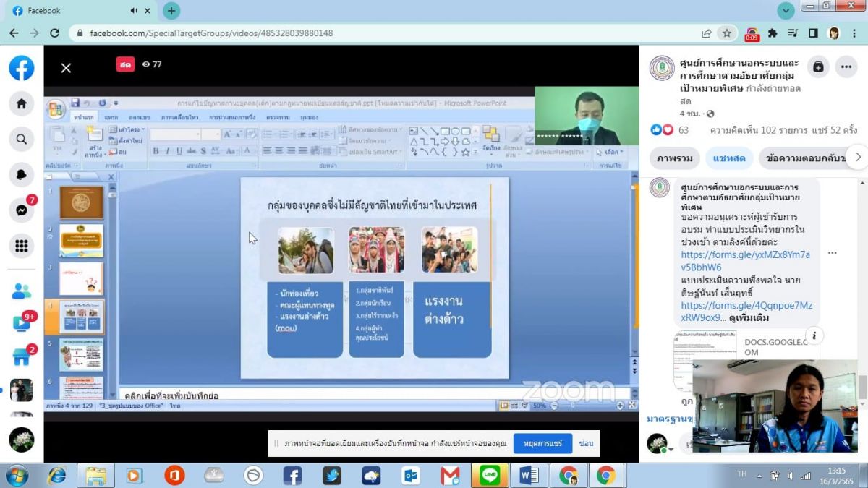Go to Facebook Home icon
Viewport: 868px width, 488px height.
[x=22, y=103]
